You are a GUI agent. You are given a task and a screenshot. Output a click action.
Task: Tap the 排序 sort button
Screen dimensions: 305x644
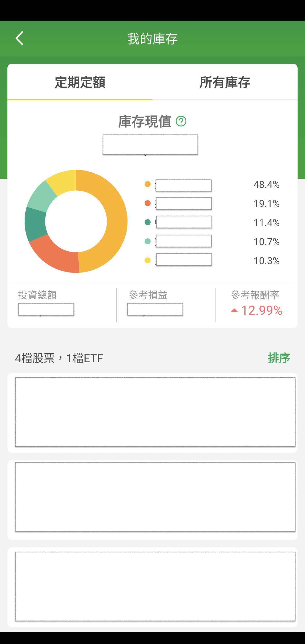point(279,358)
